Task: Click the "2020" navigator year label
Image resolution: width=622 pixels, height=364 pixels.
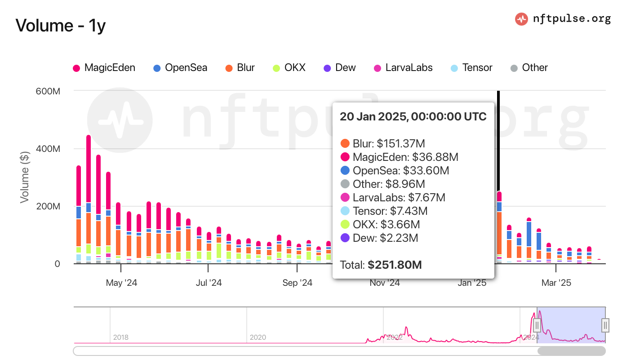Action: 257,337
